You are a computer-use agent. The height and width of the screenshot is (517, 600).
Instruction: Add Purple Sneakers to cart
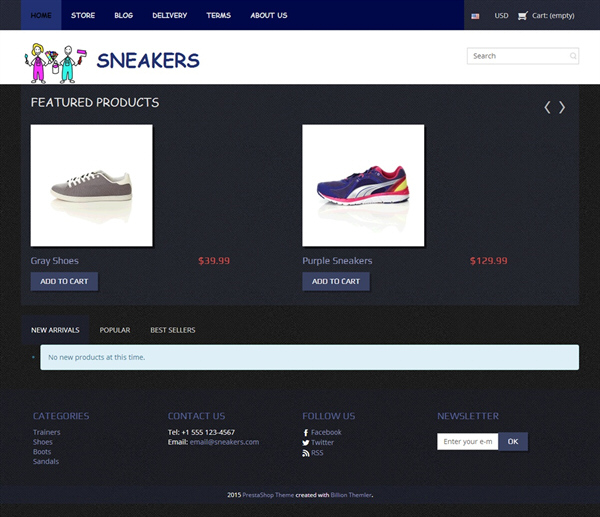click(336, 281)
